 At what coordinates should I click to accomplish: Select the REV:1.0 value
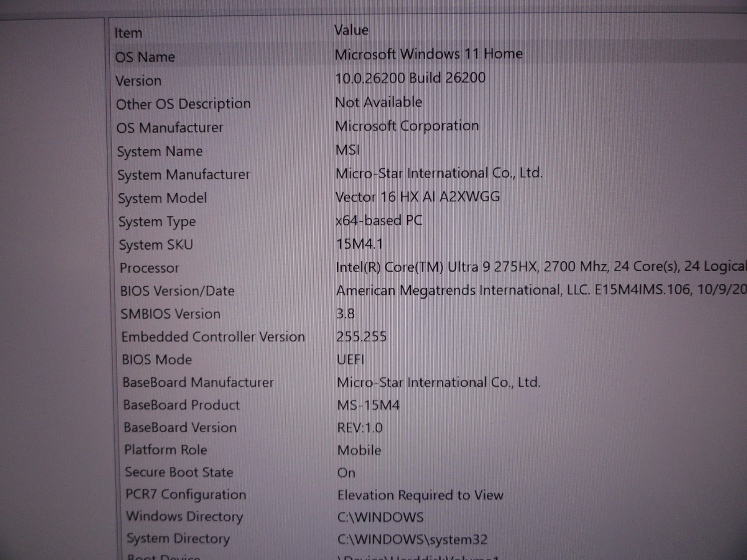[x=360, y=428]
